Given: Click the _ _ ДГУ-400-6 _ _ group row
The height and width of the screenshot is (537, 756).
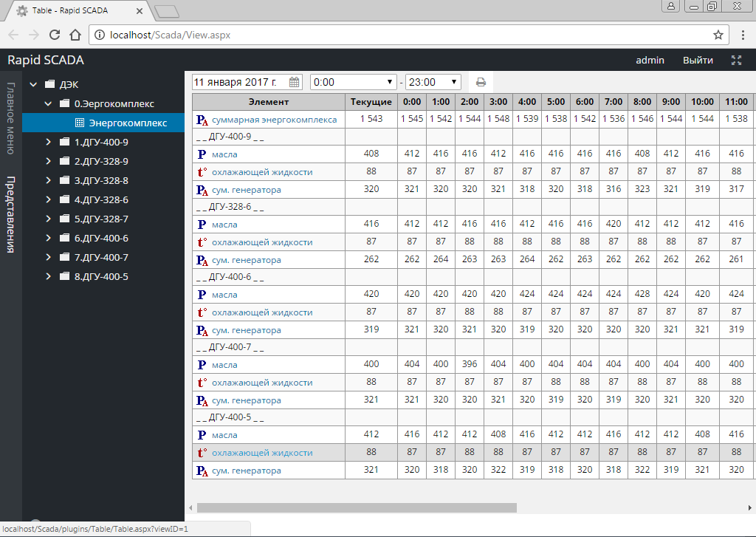Looking at the screenshot, I should (x=472, y=277).
